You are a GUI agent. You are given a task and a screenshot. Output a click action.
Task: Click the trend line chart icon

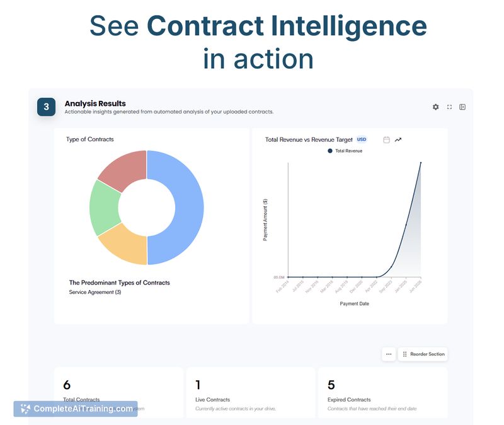pyautogui.click(x=398, y=140)
